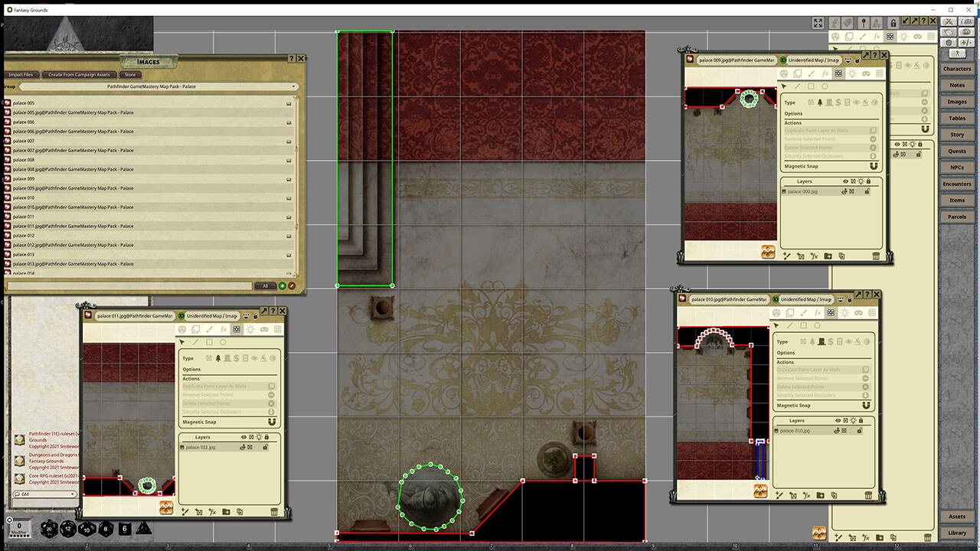Screen dimensions: 980x551
Task: Open the GM chat mode dropdown
Action: (x=44, y=494)
